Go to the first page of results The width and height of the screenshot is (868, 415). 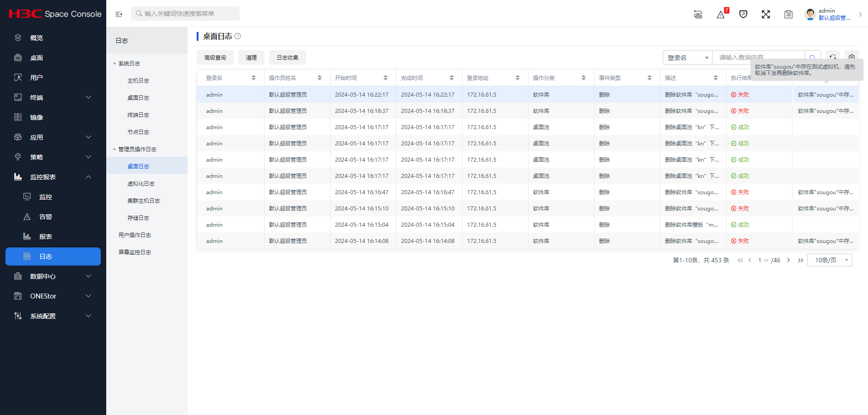[740, 261]
